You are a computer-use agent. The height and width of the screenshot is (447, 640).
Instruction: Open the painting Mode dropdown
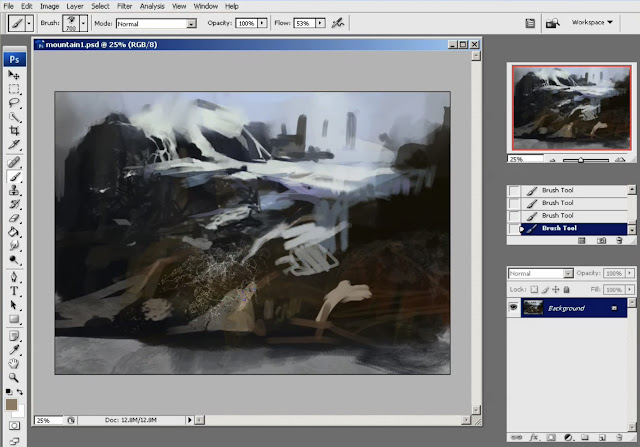tap(191, 24)
